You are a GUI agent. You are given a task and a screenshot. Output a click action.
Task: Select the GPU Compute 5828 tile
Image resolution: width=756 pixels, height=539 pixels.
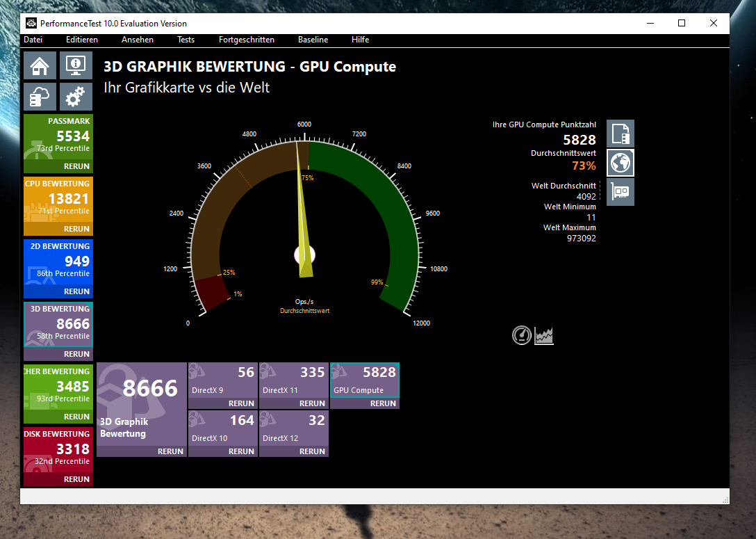pos(365,380)
